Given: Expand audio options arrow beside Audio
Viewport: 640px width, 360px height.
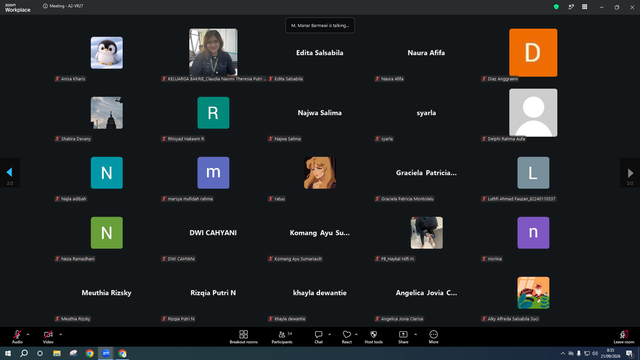Looking at the screenshot, I should pos(28,334).
